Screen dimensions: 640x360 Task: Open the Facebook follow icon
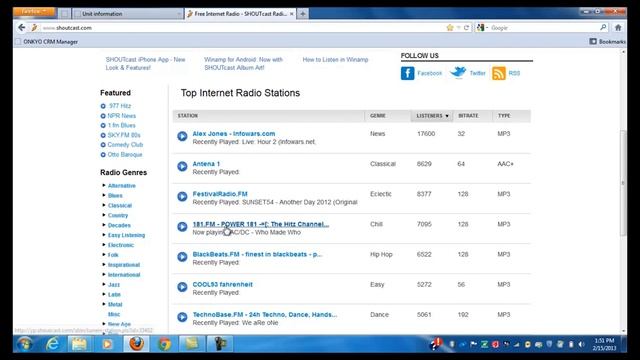coord(407,73)
